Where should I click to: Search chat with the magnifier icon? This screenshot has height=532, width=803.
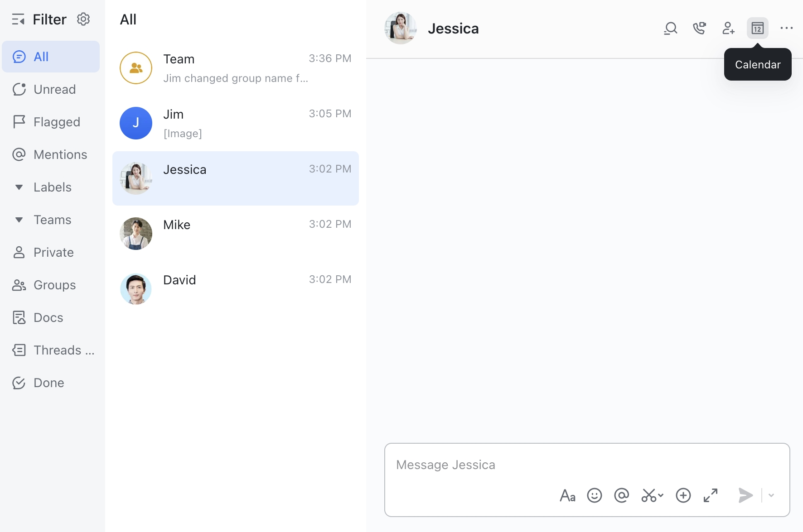670,28
